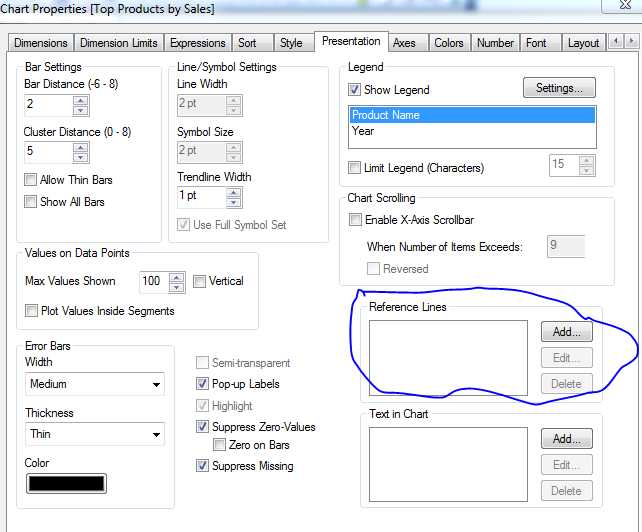Switch to Colors tab

pos(449,43)
